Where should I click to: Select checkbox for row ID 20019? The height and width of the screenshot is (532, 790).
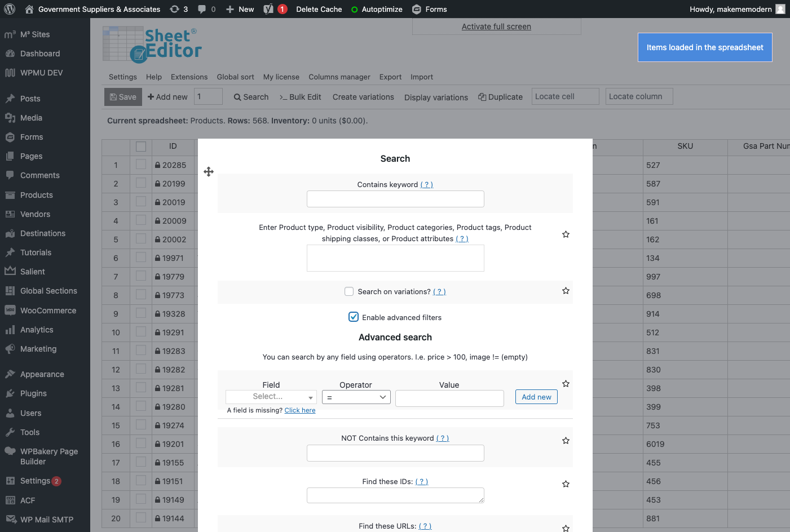point(141,201)
